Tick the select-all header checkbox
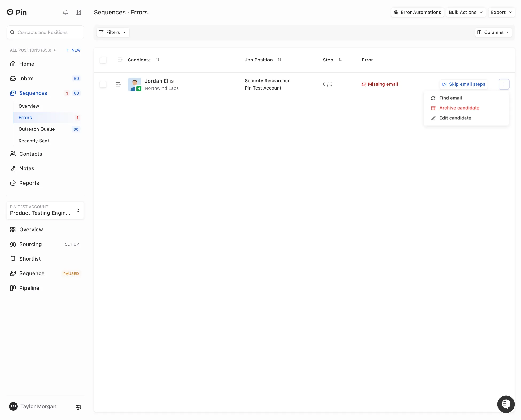Screen dimensions: 521x420 click(103, 60)
